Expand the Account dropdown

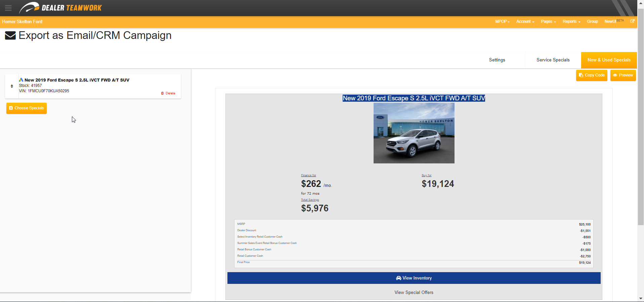point(525,21)
